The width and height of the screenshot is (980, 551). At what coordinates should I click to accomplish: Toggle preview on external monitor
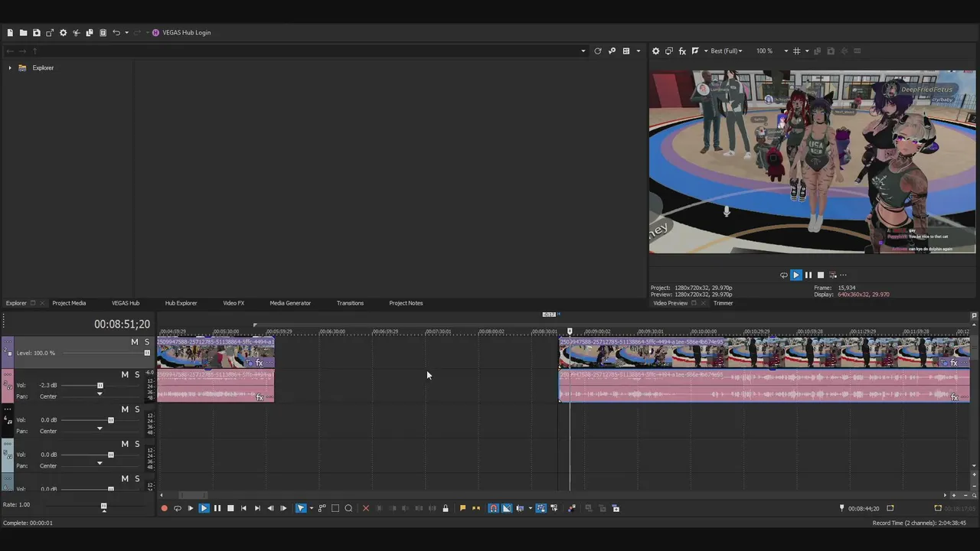tap(669, 51)
